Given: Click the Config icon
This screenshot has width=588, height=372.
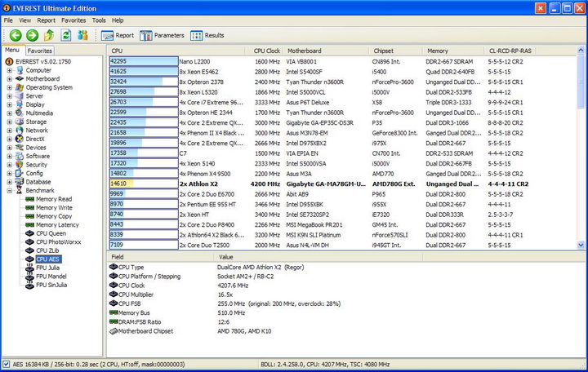Looking at the screenshot, I should pos(20,174).
